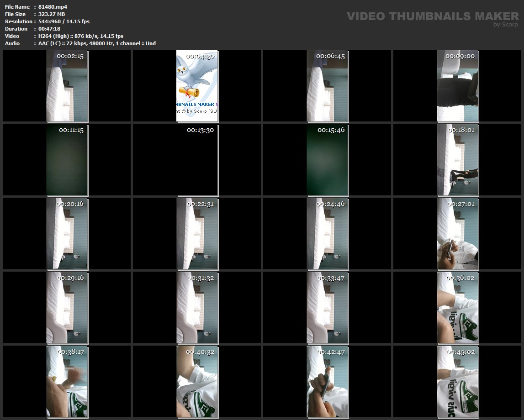
Task: Open the owl logo thumbnail at 00:04:30
Action: [x=197, y=86]
